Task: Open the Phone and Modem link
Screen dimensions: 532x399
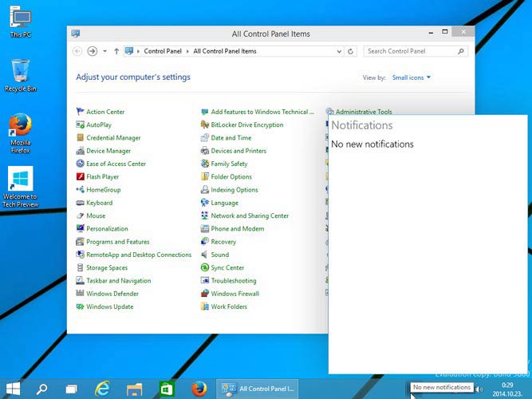Action: [237, 228]
